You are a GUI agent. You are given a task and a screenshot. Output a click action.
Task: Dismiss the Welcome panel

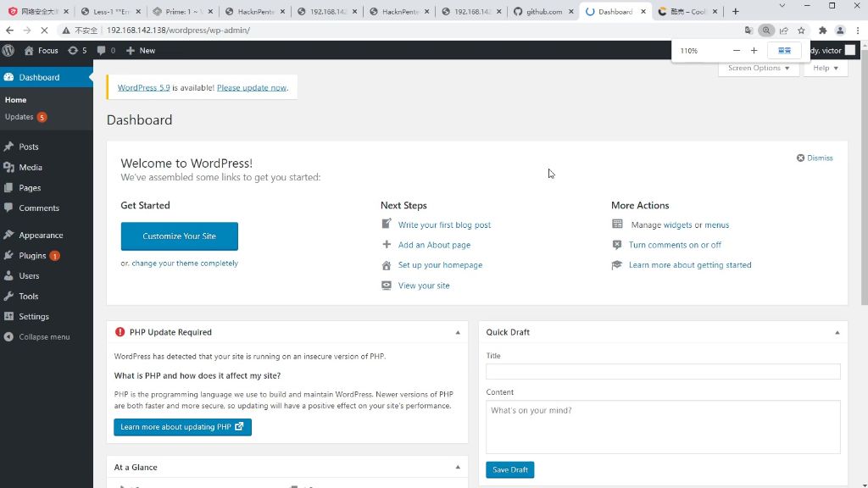click(815, 158)
